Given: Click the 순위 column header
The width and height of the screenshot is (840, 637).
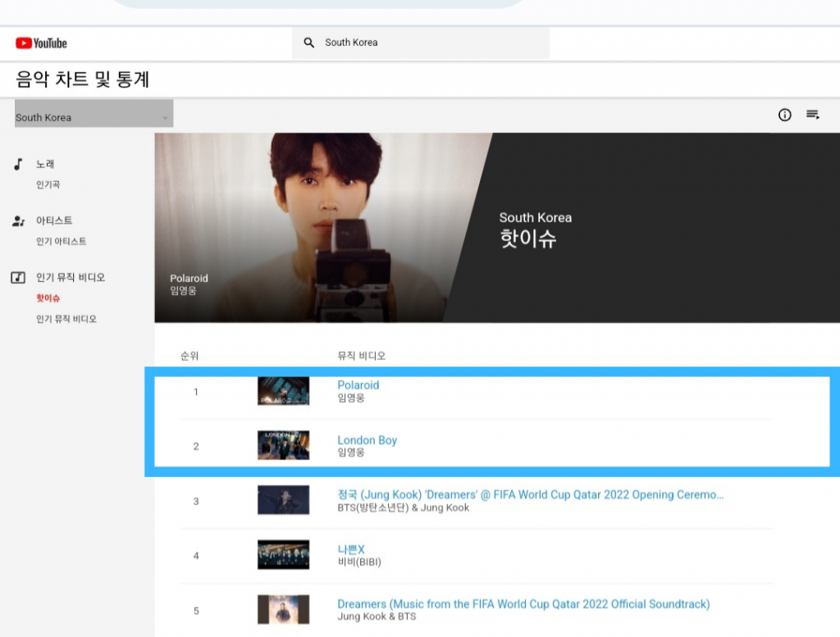Looking at the screenshot, I should pyautogui.click(x=189, y=356).
